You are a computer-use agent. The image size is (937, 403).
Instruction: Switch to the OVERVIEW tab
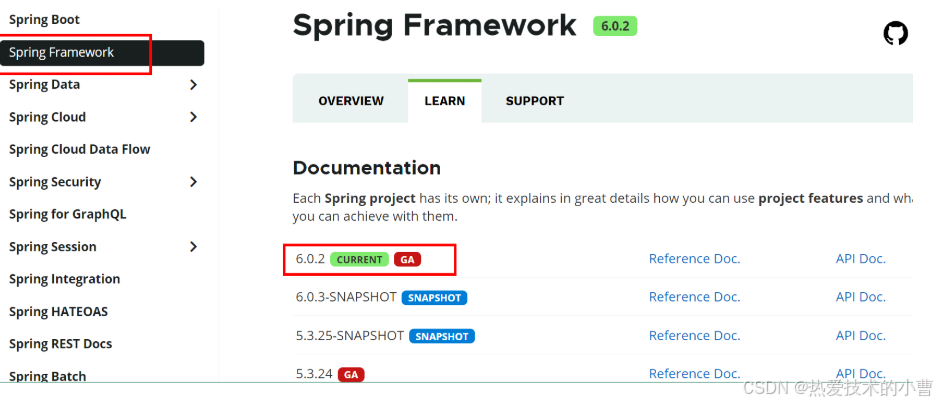[351, 101]
